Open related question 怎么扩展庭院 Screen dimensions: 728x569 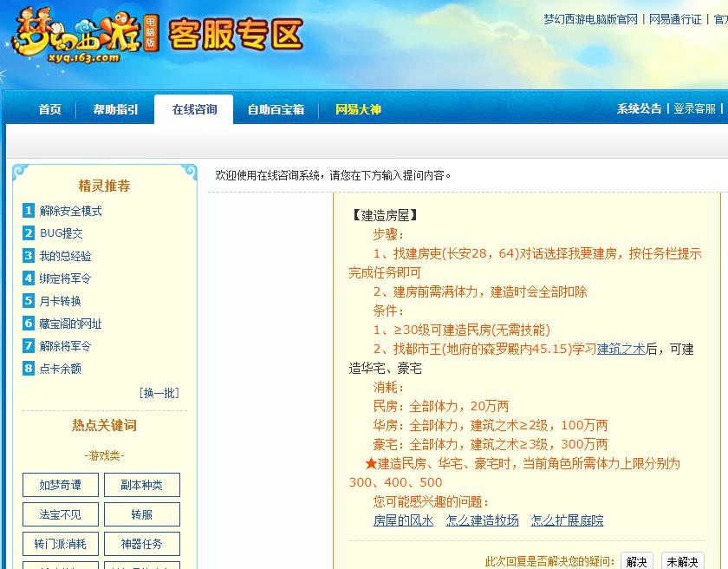point(567,520)
